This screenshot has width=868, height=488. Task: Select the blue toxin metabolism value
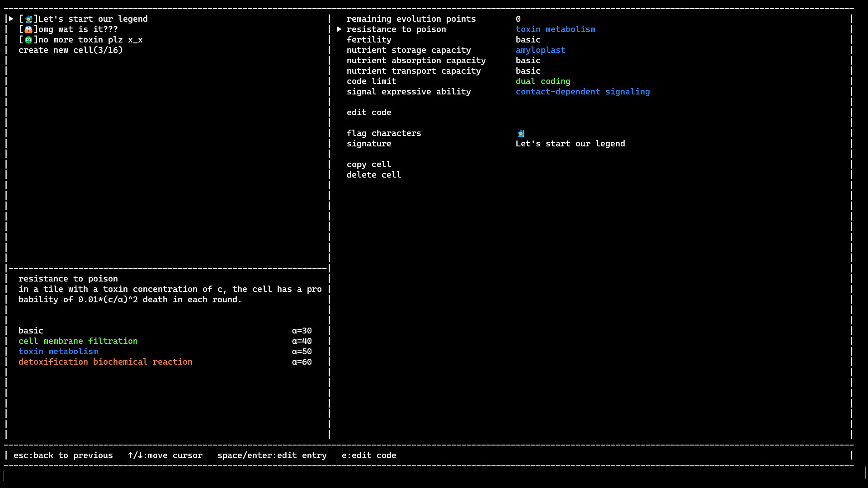(556, 29)
